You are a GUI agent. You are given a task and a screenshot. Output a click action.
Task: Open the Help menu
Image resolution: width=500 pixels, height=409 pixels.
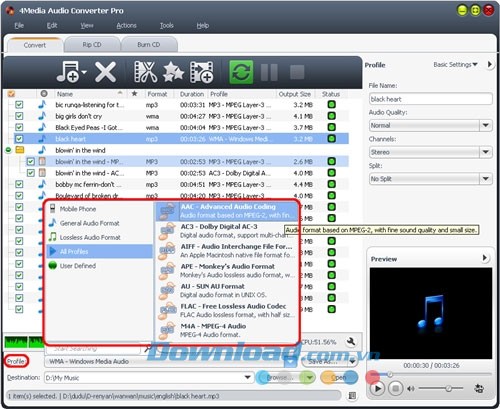point(202,25)
